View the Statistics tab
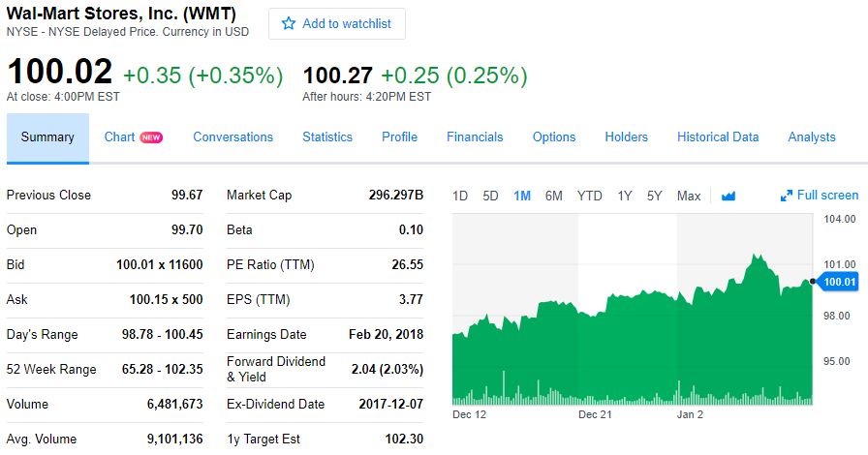This screenshot has height=455, width=868. coord(327,137)
